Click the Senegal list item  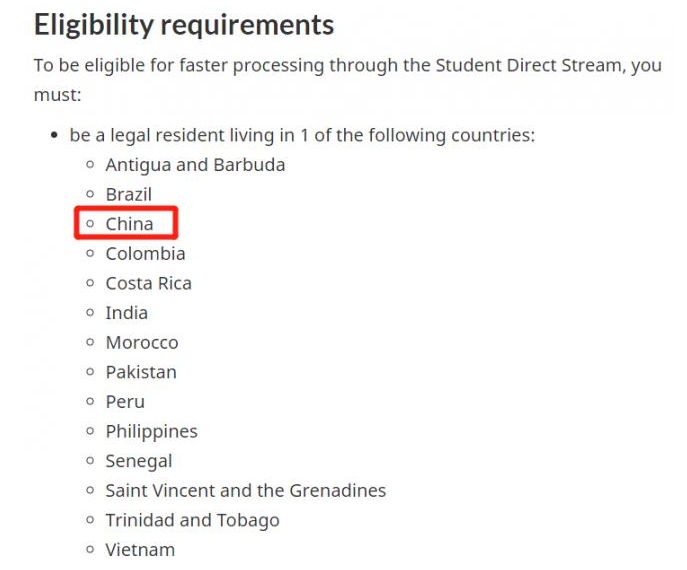139,461
